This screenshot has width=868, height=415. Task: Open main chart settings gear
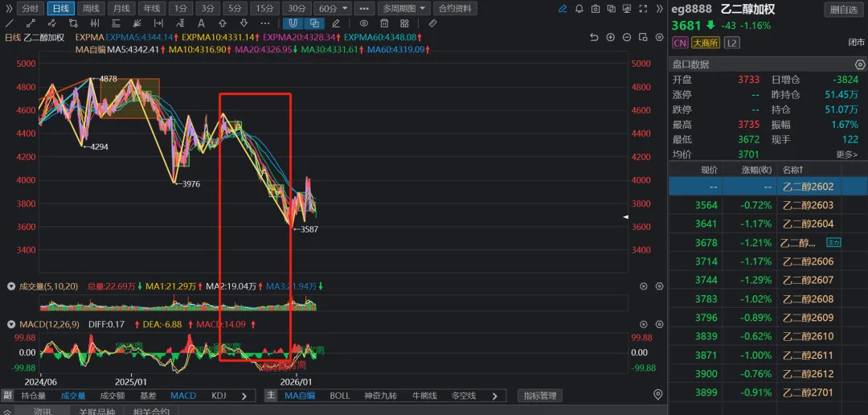(659, 37)
